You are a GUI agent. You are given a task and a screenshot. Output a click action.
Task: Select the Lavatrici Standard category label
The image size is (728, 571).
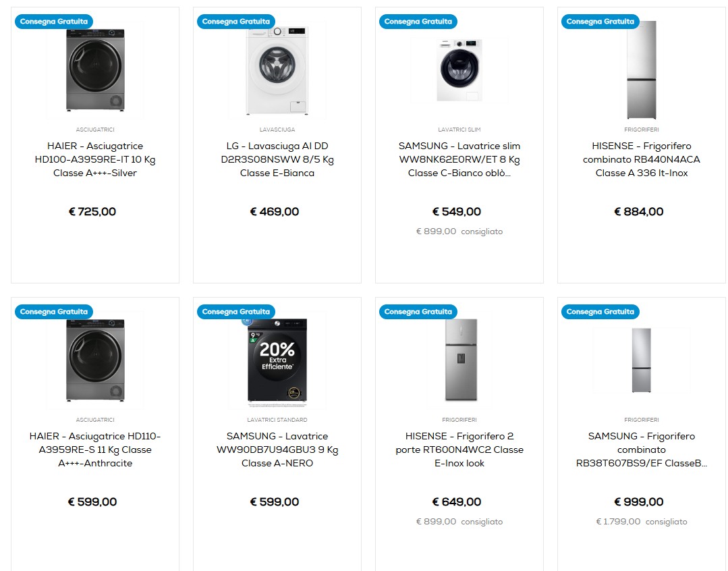[x=277, y=420]
